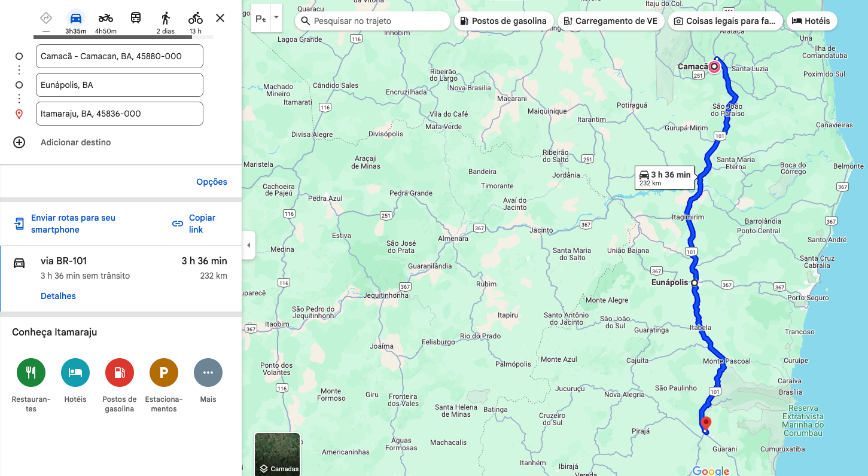Open route Detalhes link
The height and width of the screenshot is (476, 868).
point(58,296)
